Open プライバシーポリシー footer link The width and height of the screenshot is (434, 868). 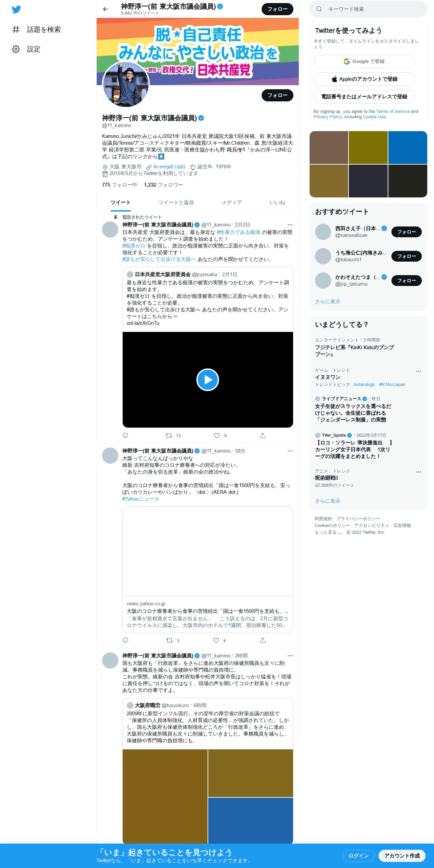(x=358, y=519)
